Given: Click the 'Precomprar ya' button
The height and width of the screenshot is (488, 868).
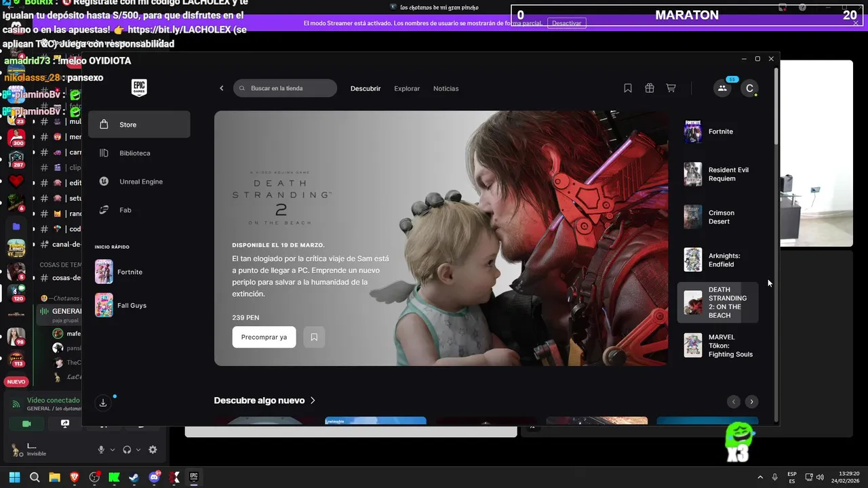Looking at the screenshot, I should [264, 337].
